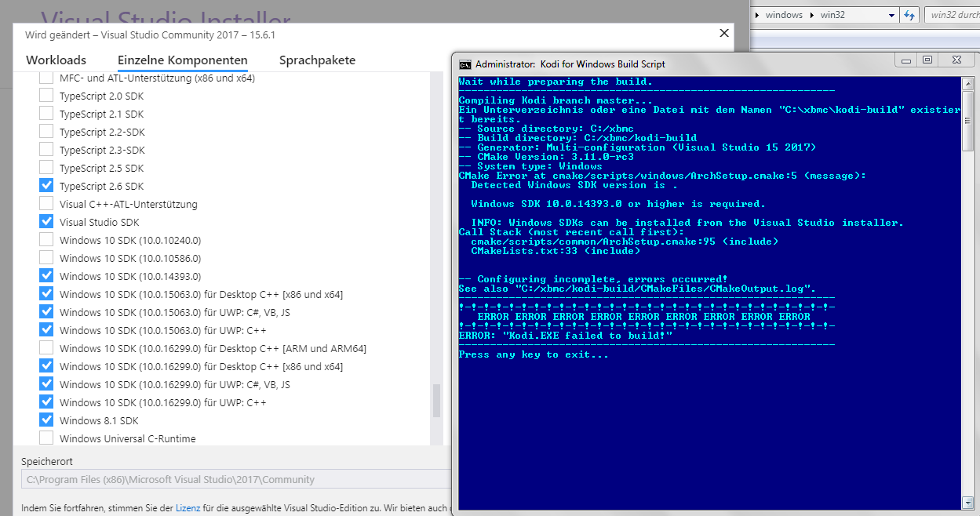Image resolution: width=980 pixels, height=516 pixels.
Task: Enable Visual C++-ATL-Unterstützung checkbox
Action: click(x=46, y=204)
